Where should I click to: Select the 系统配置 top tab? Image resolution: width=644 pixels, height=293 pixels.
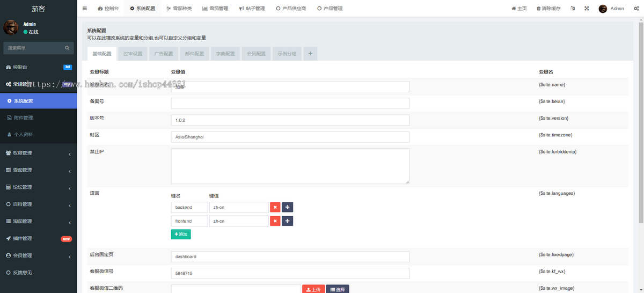(x=142, y=9)
